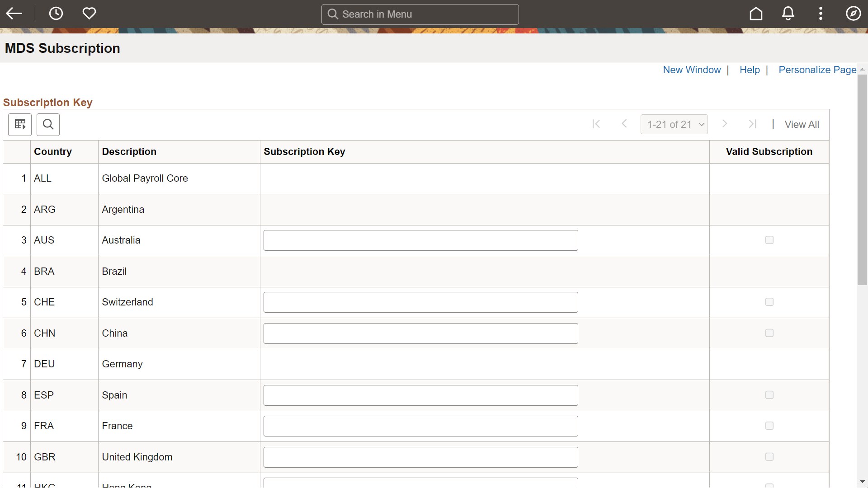The width and height of the screenshot is (868, 488).
Task: Click the Search in Menu bar
Action: [x=420, y=14]
